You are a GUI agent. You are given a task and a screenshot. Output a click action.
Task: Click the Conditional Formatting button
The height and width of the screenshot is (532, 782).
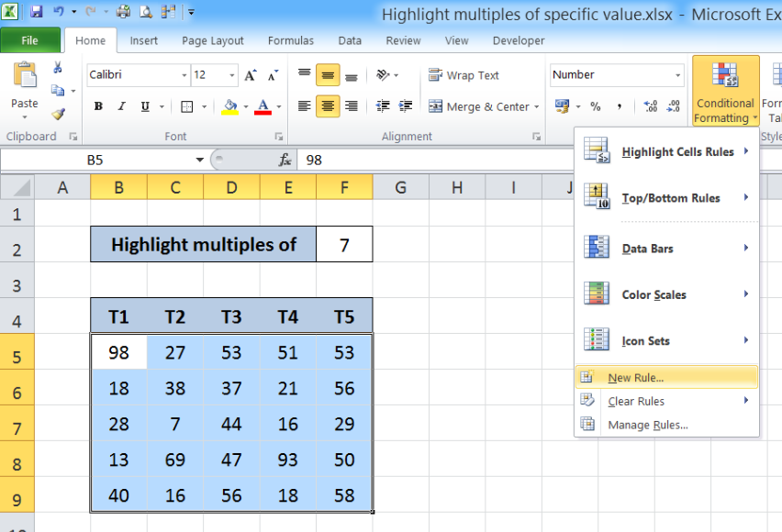click(726, 90)
